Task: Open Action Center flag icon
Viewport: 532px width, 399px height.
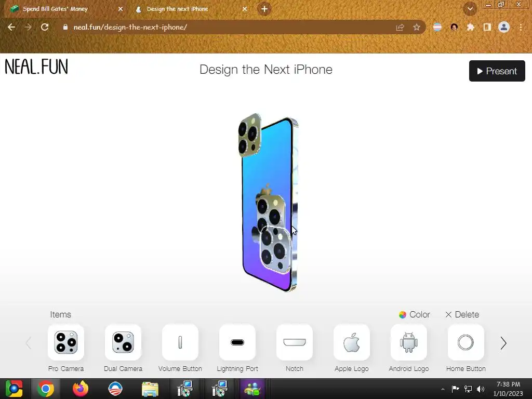Action: click(x=455, y=389)
